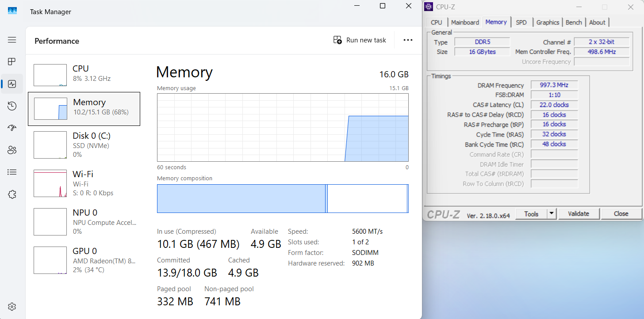The width and height of the screenshot is (644, 319).
Task: Open the Details sidebar icon
Action: 12,172
